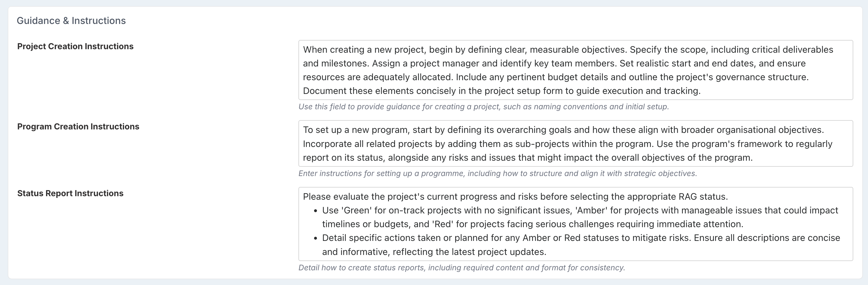Click the line 'Incorporate all related projects'

tap(567, 144)
